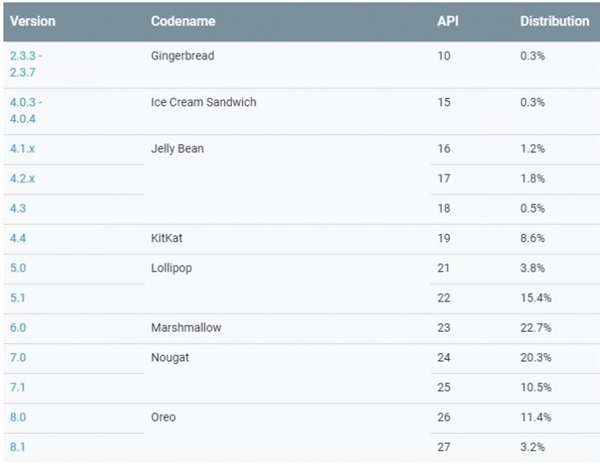Open the 8.1 version link
600x465 pixels.
pyautogui.click(x=18, y=446)
